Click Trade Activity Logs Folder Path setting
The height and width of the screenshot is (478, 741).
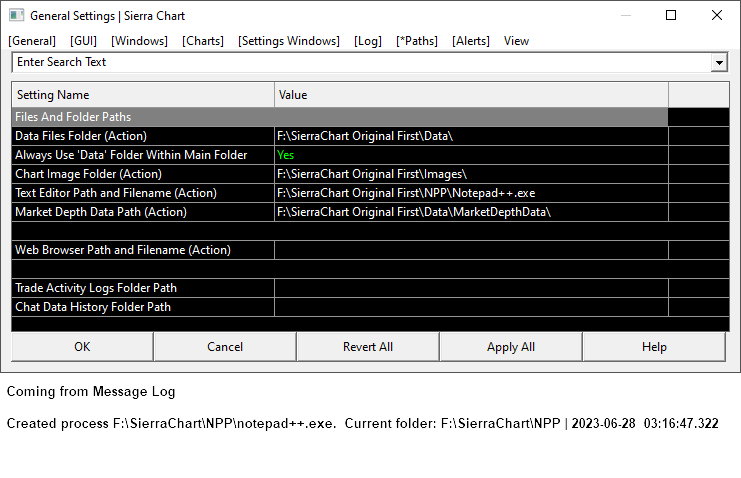(x=143, y=288)
